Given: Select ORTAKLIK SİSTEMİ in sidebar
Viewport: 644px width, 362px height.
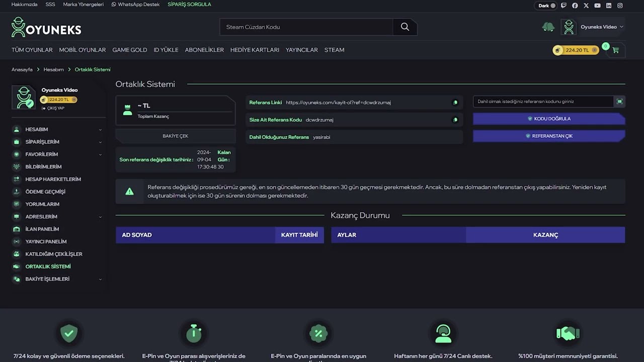Looking at the screenshot, I should tap(48, 266).
